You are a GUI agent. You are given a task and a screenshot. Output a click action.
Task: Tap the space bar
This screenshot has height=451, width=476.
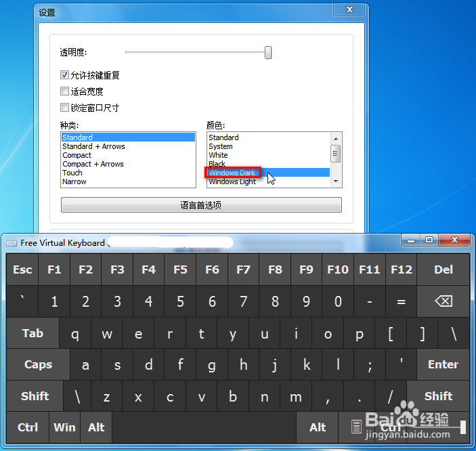pyautogui.click(x=204, y=427)
